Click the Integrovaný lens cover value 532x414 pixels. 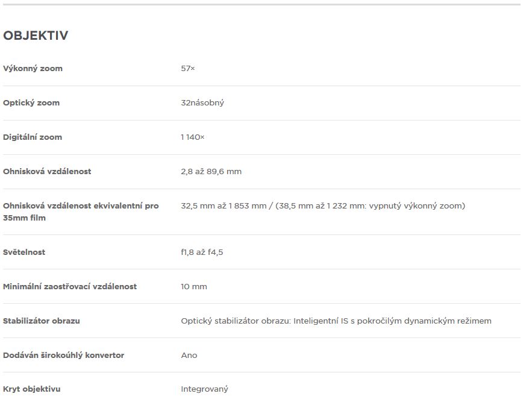(204, 389)
